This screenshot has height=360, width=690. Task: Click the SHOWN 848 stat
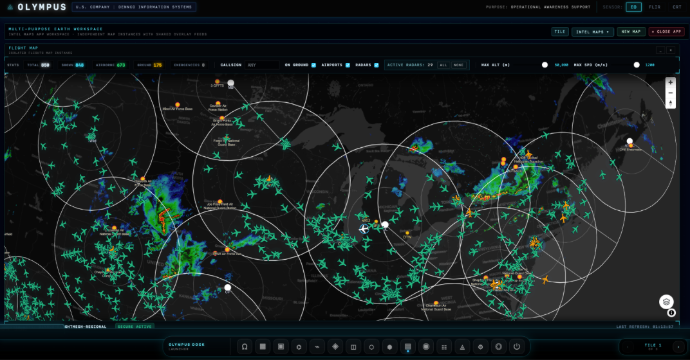[73, 65]
